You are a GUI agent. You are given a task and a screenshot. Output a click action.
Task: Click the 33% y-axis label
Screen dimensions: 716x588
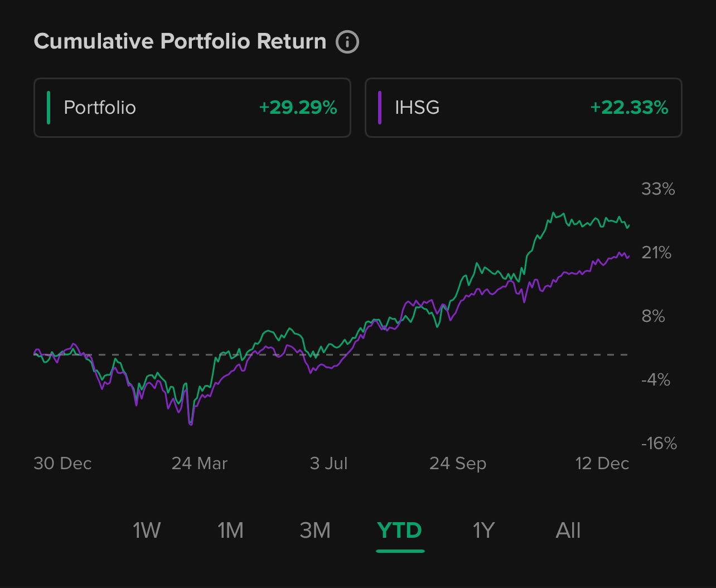coord(658,189)
